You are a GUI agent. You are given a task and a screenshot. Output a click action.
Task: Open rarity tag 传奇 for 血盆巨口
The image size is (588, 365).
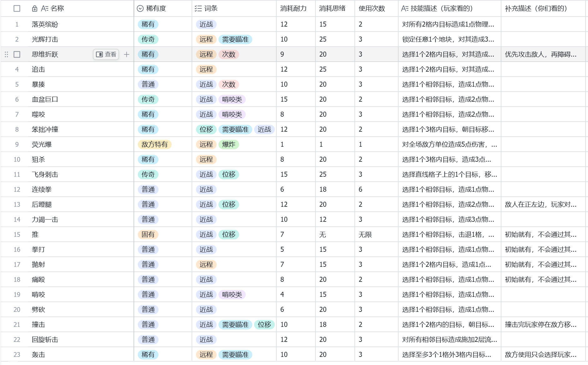click(148, 99)
